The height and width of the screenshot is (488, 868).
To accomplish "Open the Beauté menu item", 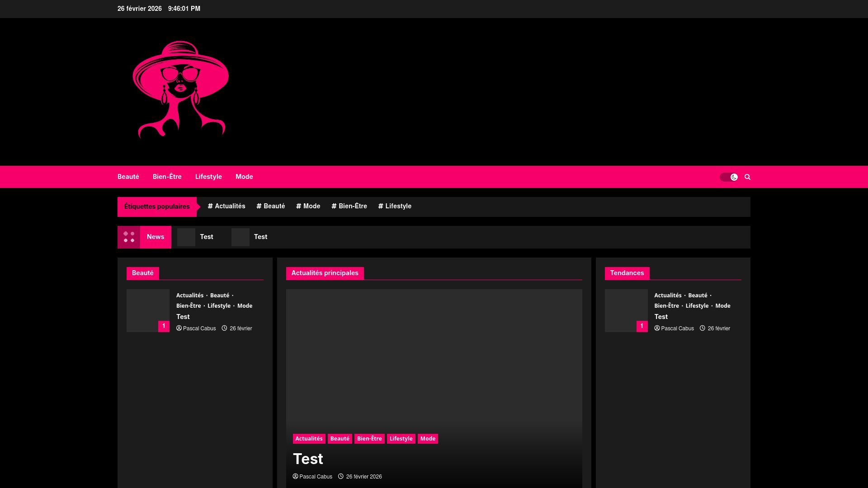I will click(x=128, y=177).
